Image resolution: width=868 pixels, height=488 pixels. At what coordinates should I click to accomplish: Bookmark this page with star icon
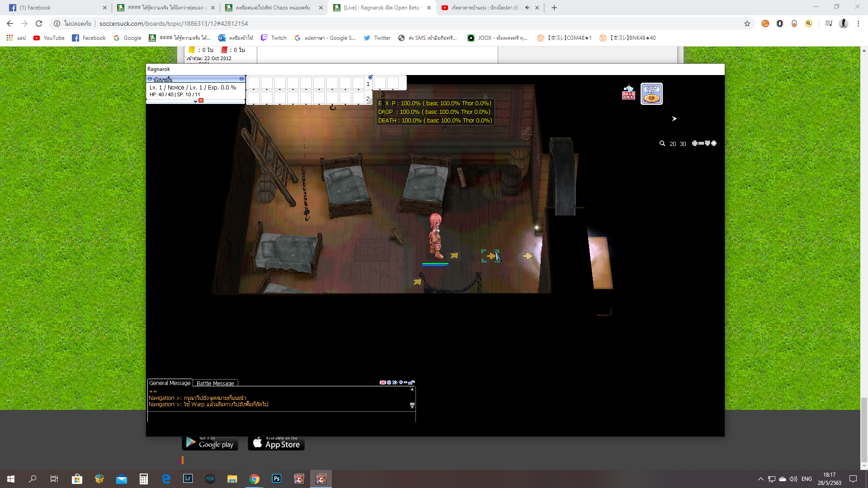747,23
